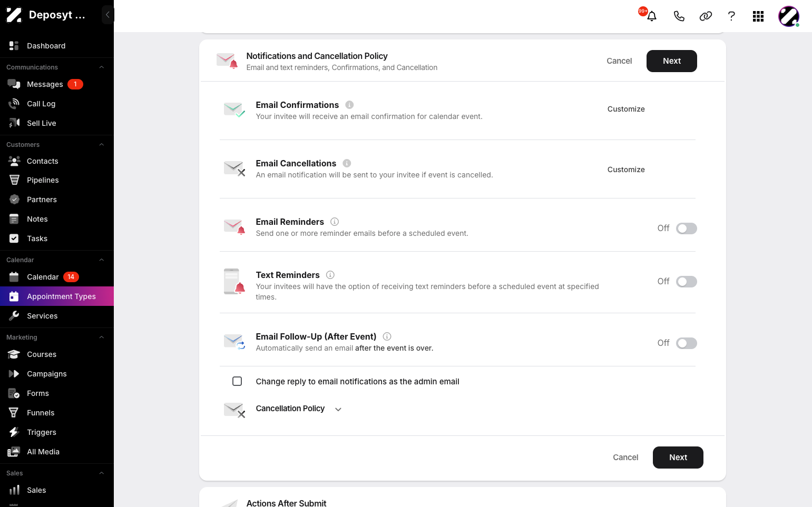812x507 pixels.
Task: Click info icon next to Email Follow-Up
Action: (387, 336)
